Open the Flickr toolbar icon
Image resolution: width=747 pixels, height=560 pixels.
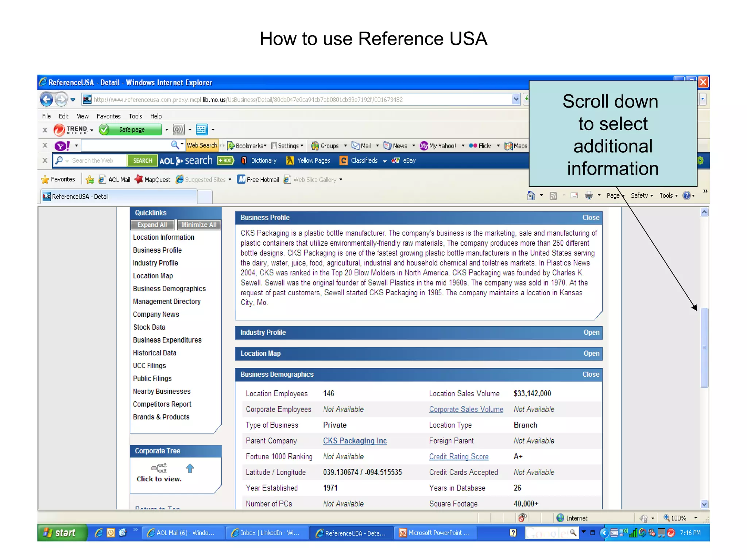(473, 145)
